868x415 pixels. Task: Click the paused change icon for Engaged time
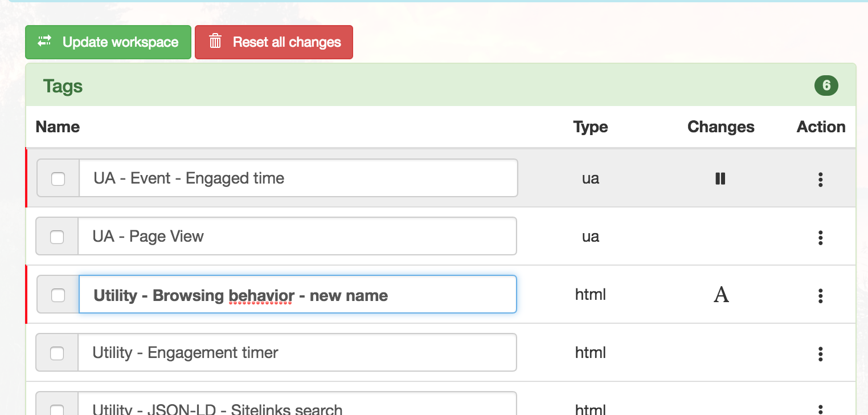720,179
